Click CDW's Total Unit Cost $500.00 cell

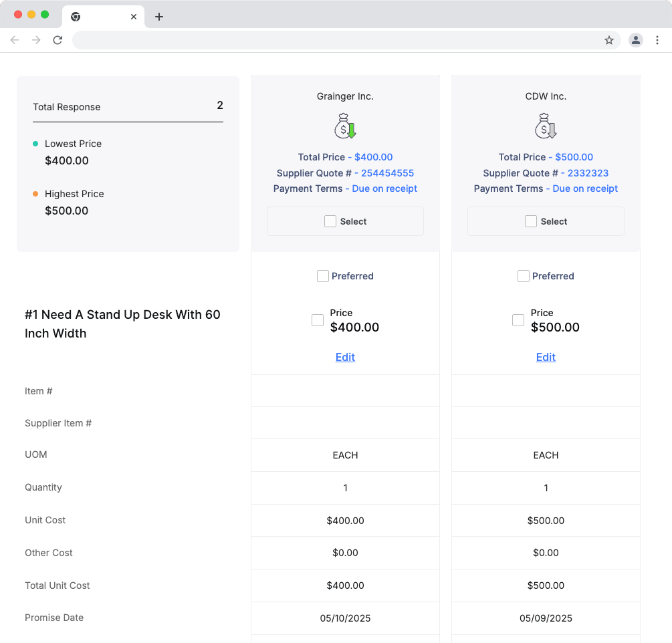[x=546, y=586]
